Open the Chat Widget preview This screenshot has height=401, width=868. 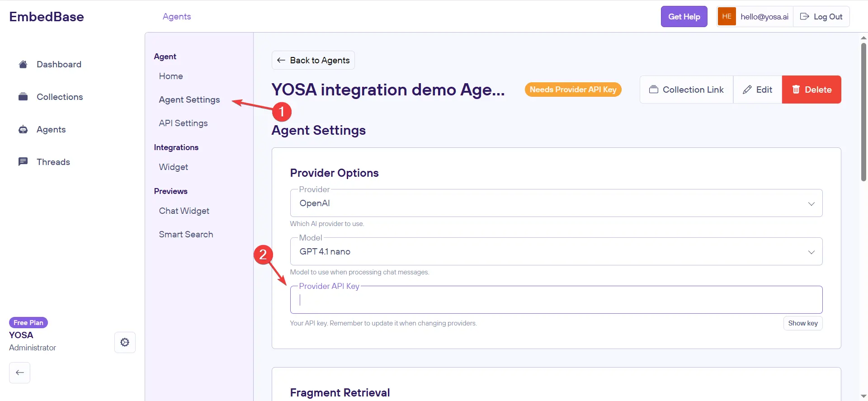pyautogui.click(x=184, y=211)
